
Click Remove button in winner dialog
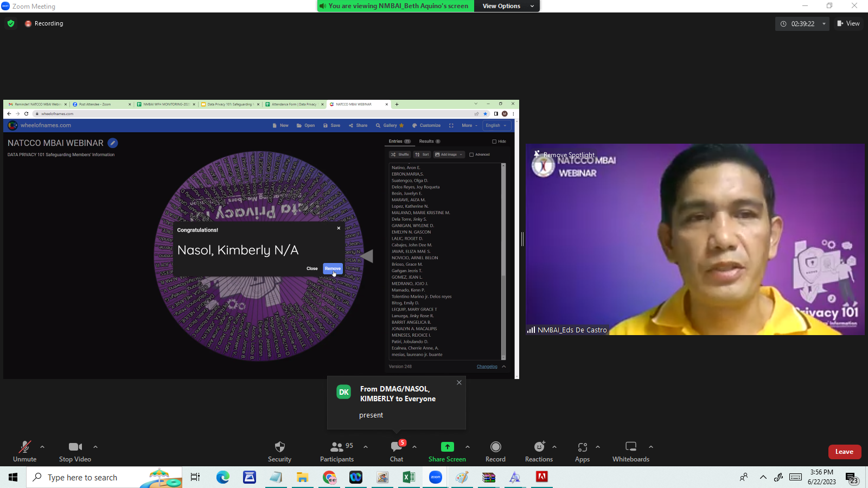pos(333,268)
